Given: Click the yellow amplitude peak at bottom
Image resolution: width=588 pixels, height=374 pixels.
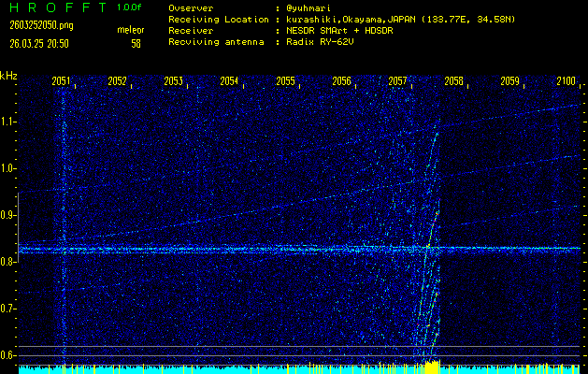Looking at the screenshot, I should (x=429, y=365).
